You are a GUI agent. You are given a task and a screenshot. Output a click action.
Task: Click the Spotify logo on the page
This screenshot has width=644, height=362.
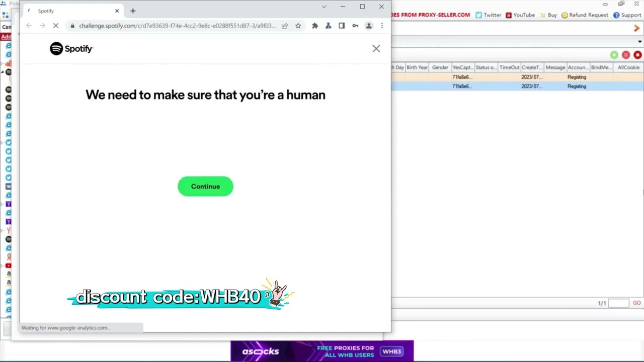tap(71, 49)
